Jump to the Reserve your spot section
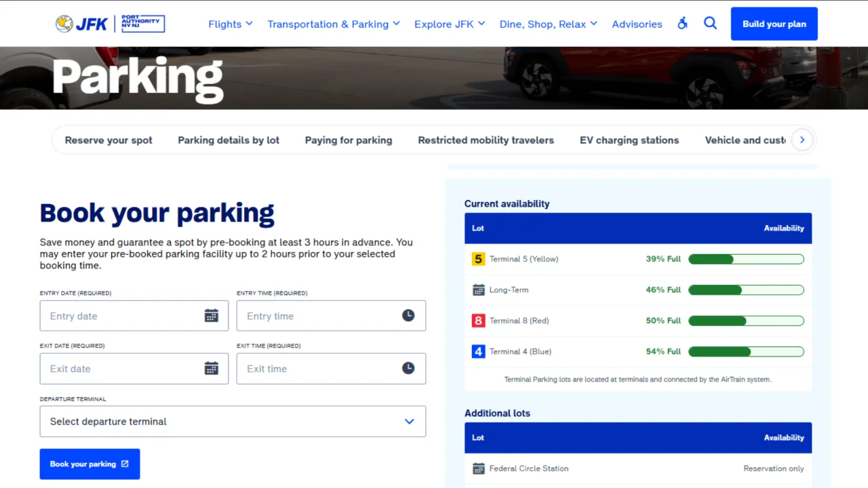Image resolution: width=868 pixels, height=488 pixels. (x=108, y=140)
